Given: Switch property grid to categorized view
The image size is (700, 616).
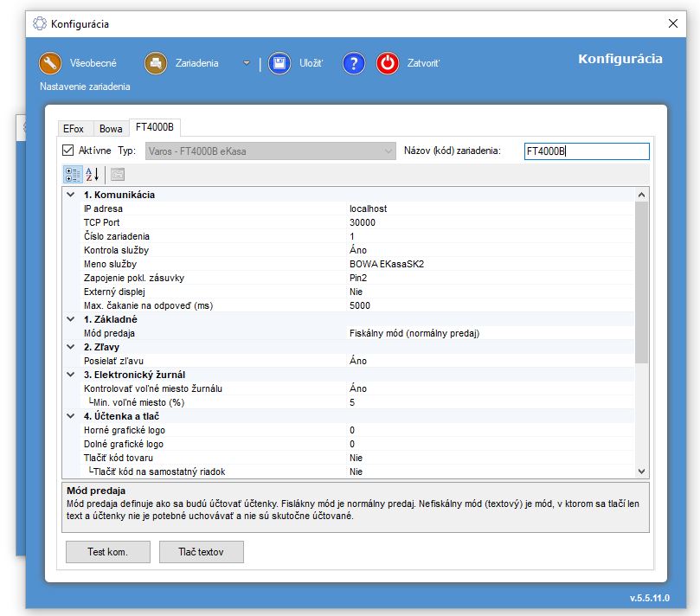Looking at the screenshot, I should [x=73, y=174].
